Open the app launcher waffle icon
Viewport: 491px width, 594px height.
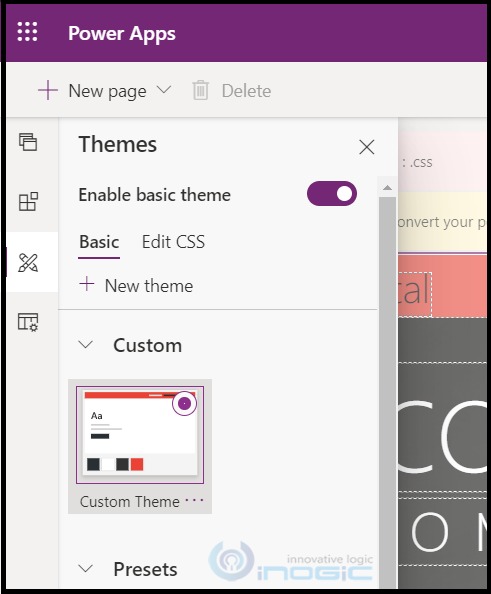click(x=27, y=31)
